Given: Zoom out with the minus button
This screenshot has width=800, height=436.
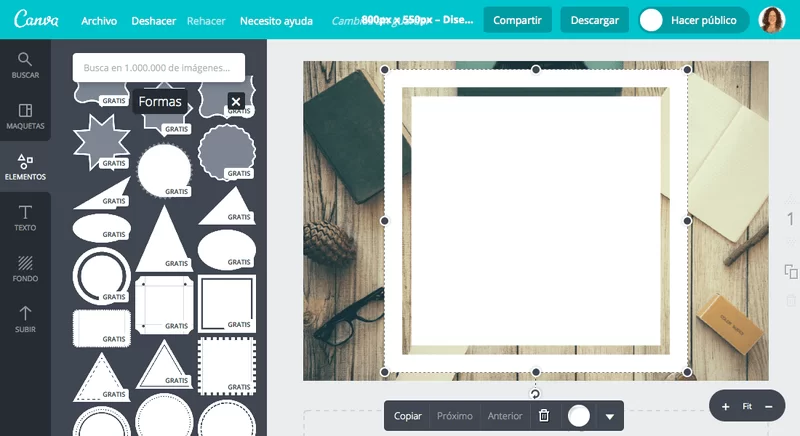Looking at the screenshot, I should (x=768, y=406).
